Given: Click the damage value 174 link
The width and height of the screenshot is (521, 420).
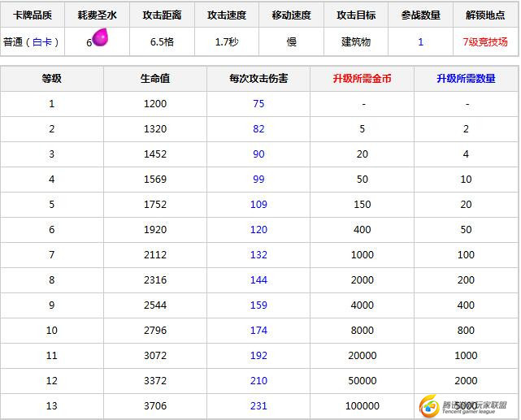Looking at the screenshot, I should [x=258, y=331].
